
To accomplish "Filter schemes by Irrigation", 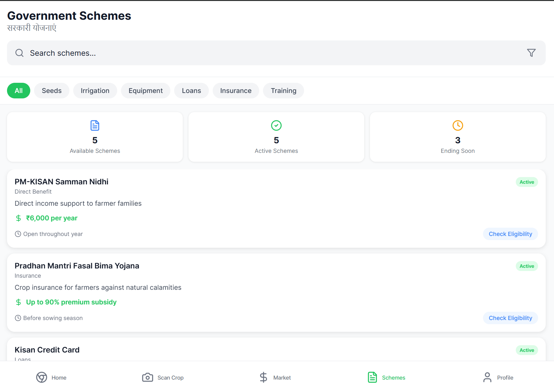I will pos(95,91).
